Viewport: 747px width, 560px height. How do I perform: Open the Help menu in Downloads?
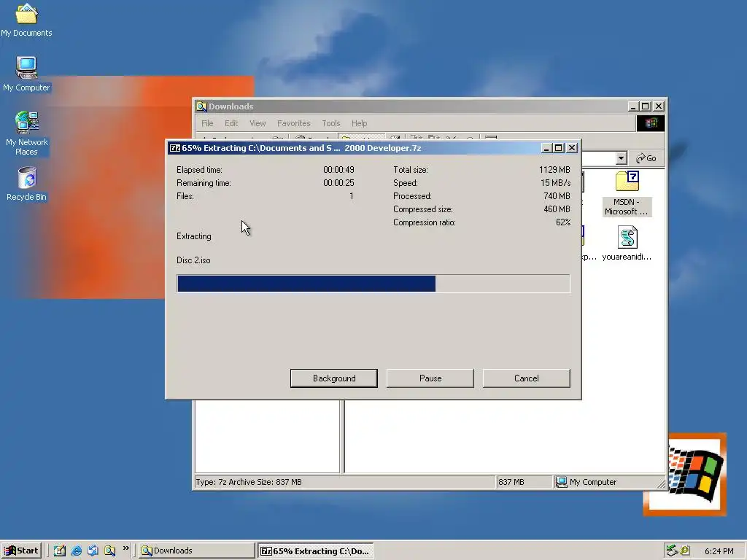pyautogui.click(x=359, y=123)
